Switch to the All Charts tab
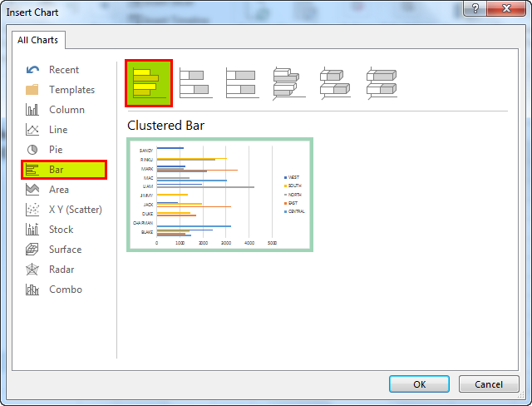This screenshot has width=532, height=406. (38, 40)
